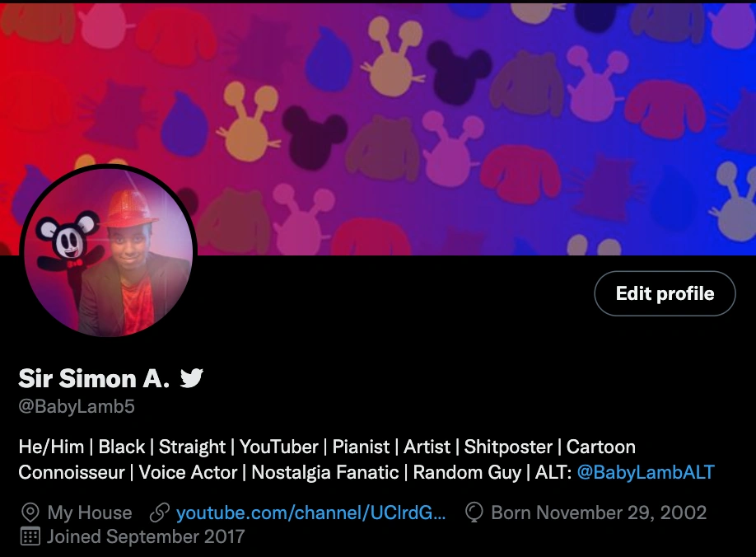The width and height of the screenshot is (756, 557).
Task: Open the circular profile picture
Action: [x=108, y=251]
